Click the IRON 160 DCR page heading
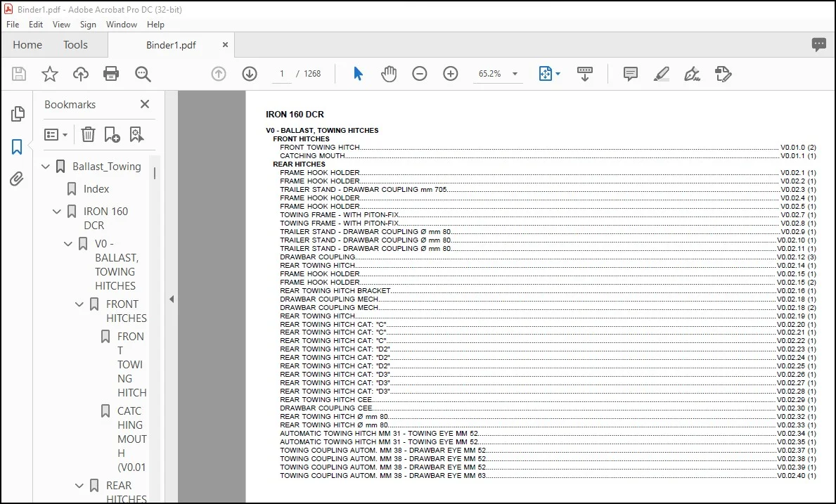Viewport: 836px width, 504px height. 295,115
